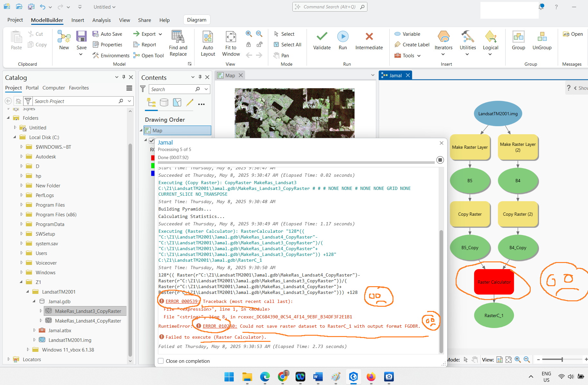
Task: Switch to the Analysis ribbon tab
Action: [101, 20]
